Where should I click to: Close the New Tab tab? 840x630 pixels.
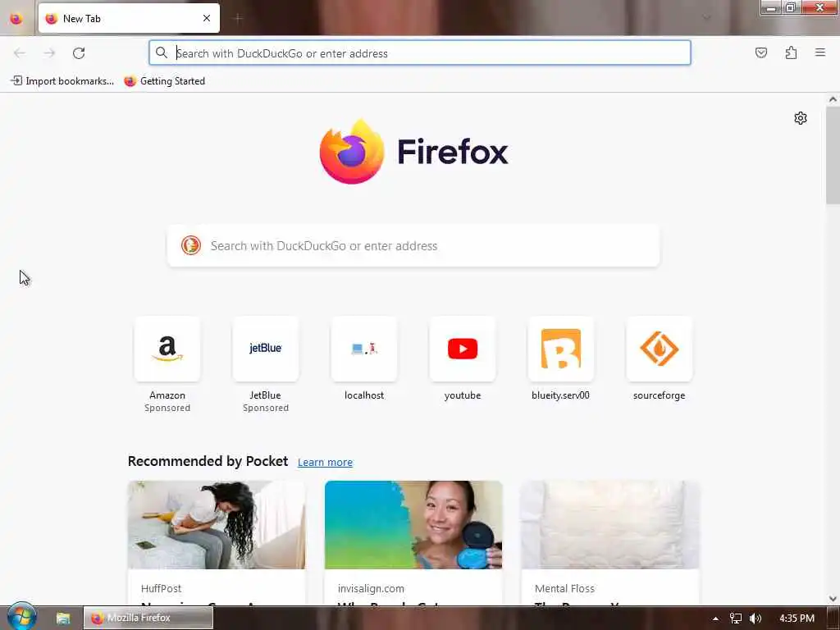point(207,18)
